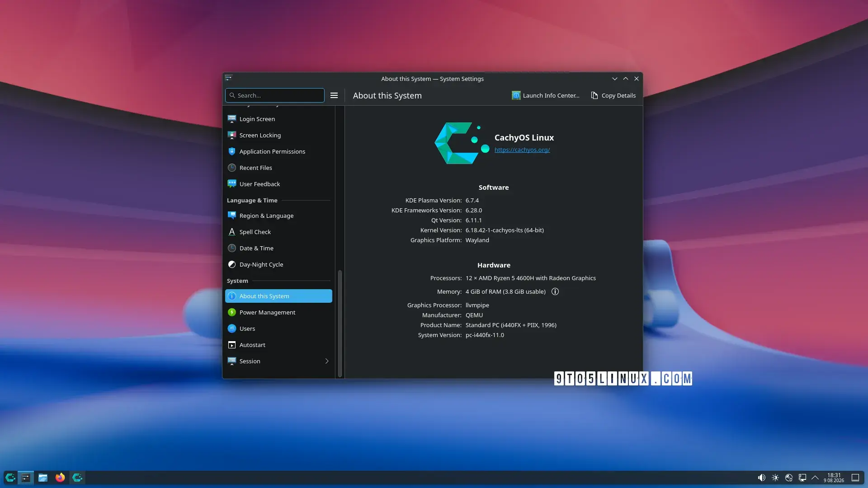This screenshot has width=868, height=488.
Task: Expand hidden system tray icons
Action: point(815,478)
